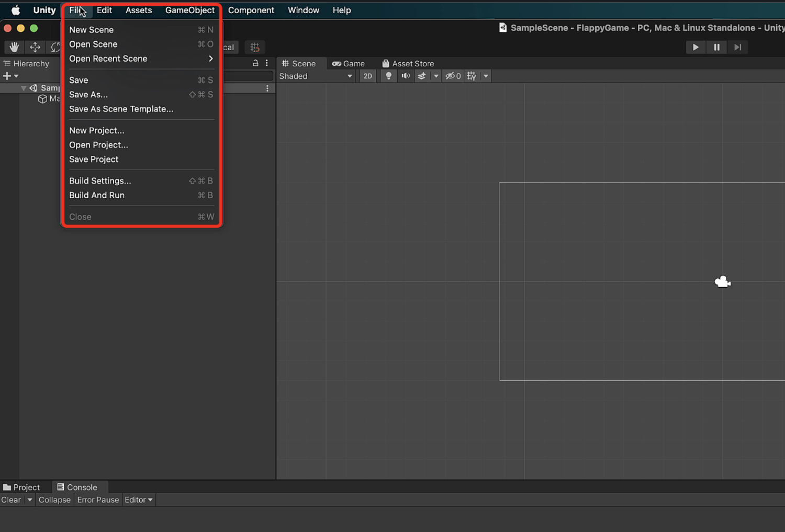Open the Unity application menu
The image size is (785, 532).
coord(44,10)
